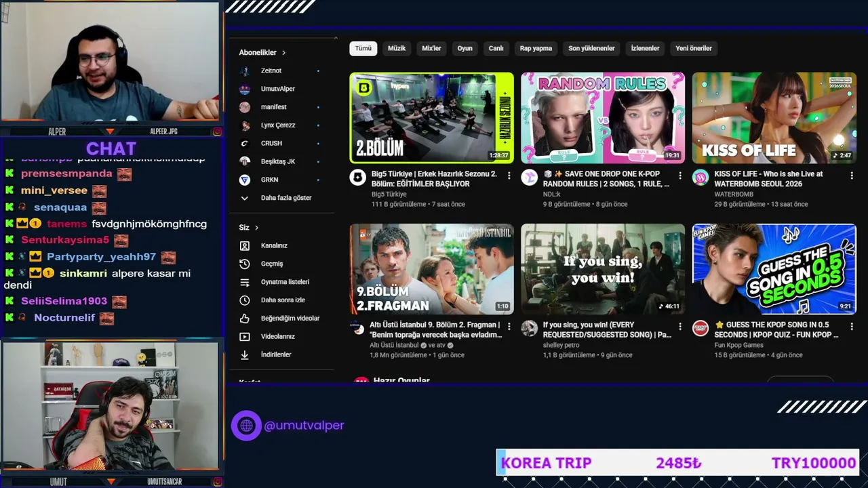The width and height of the screenshot is (868, 488).
Task: Click chat username sinkamri
Action: click(x=83, y=274)
